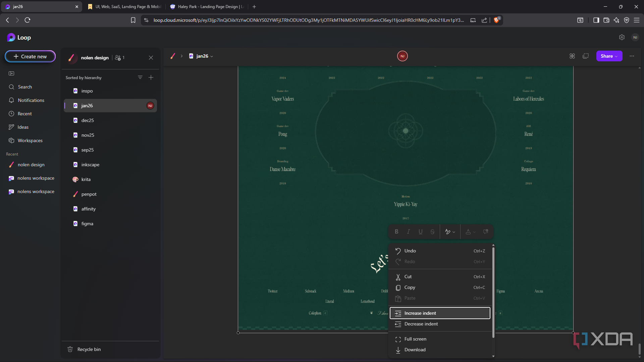Choose Increase indent menu entry
This screenshot has width=644, height=362.
coord(440,313)
